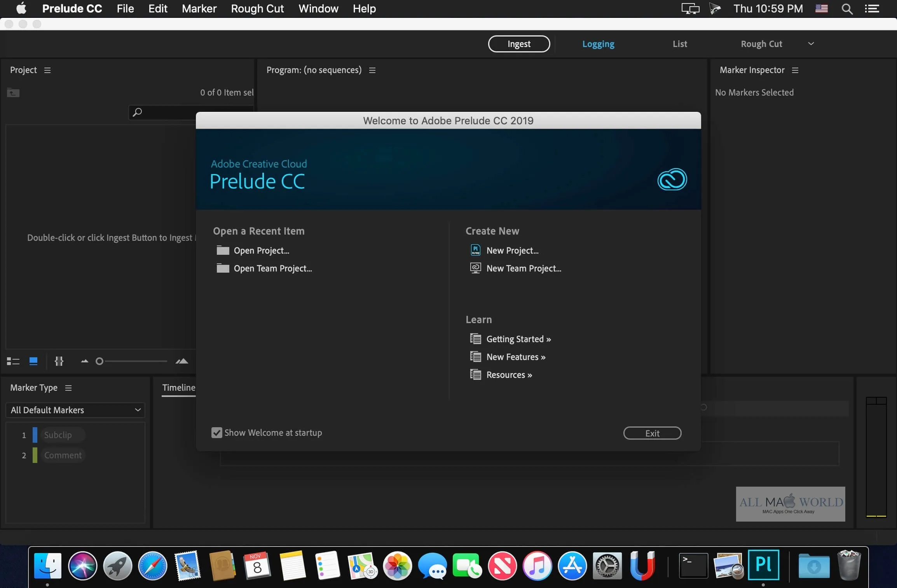This screenshot has width=897, height=588.
Task: Uncheck Show Welcome at startup
Action: pyautogui.click(x=217, y=433)
